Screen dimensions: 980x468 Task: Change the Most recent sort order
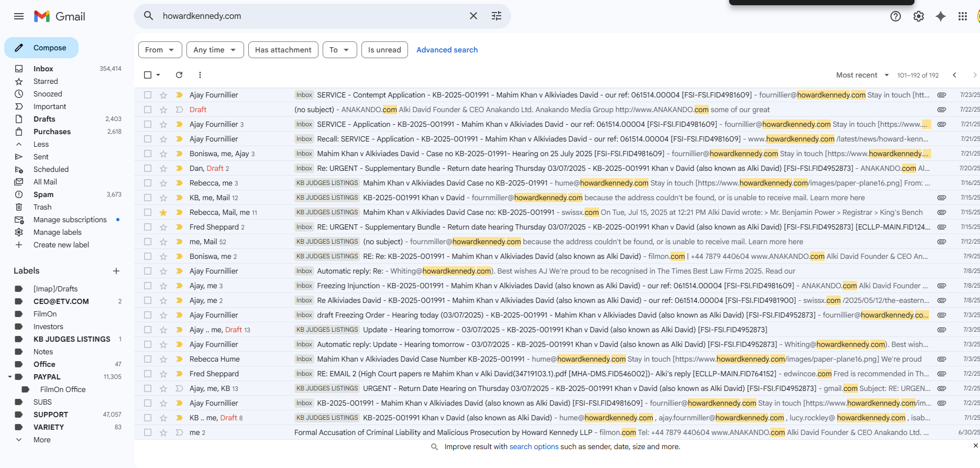[862, 75]
